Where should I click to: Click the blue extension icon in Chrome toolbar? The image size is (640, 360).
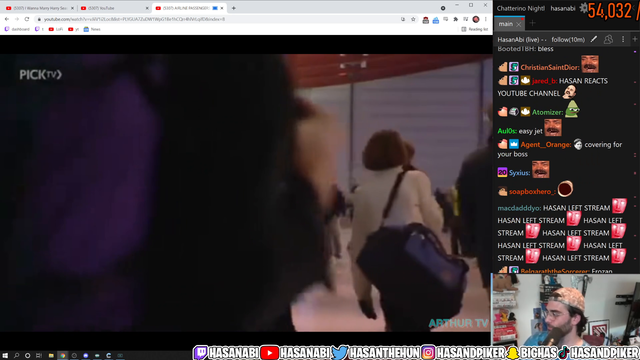coord(436,20)
